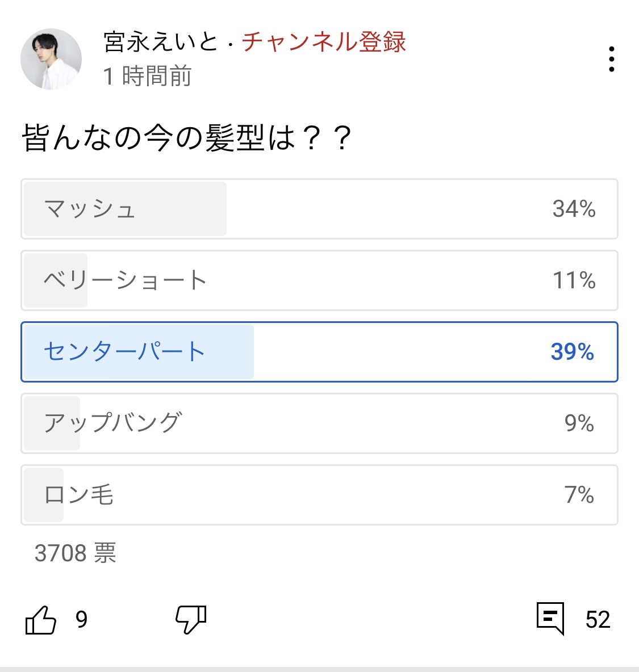This screenshot has width=639, height=672.
Task: Subscribe via チャンネル登録 link
Action: click(x=324, y=42)
